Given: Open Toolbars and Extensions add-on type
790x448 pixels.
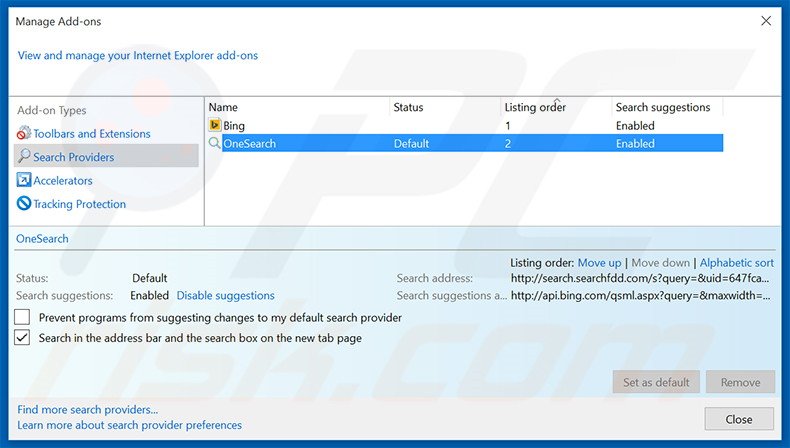Looking at the screenshot, I should [92, 134].
